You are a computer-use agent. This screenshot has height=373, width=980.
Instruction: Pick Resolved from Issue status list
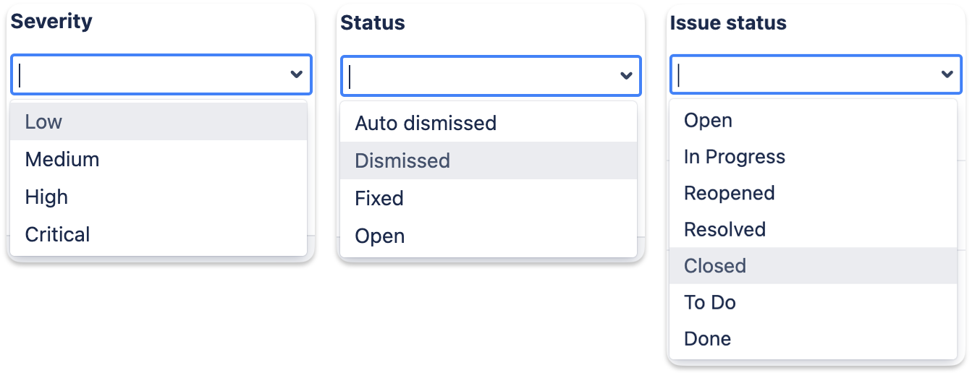coord(725,229)
